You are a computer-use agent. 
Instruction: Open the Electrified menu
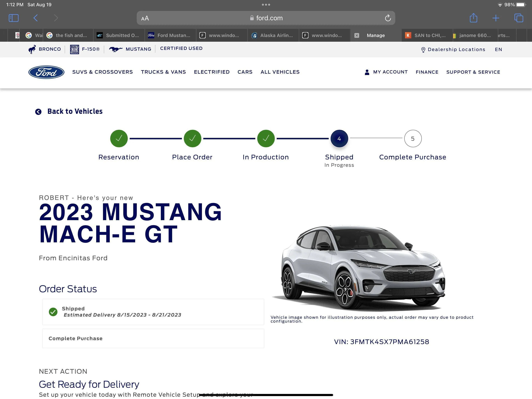[x=212, y=72]
